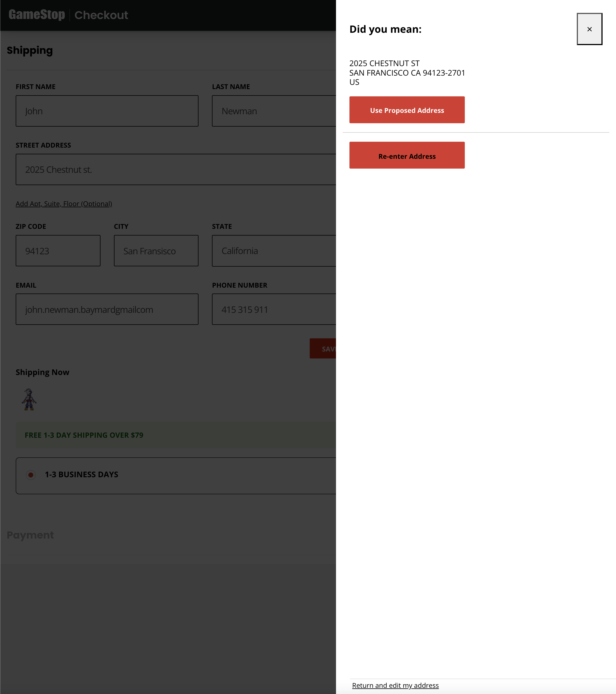Open the Add Apt, Suite, Floor link
This screenshot has width=616, height=694.
[64, 204]
